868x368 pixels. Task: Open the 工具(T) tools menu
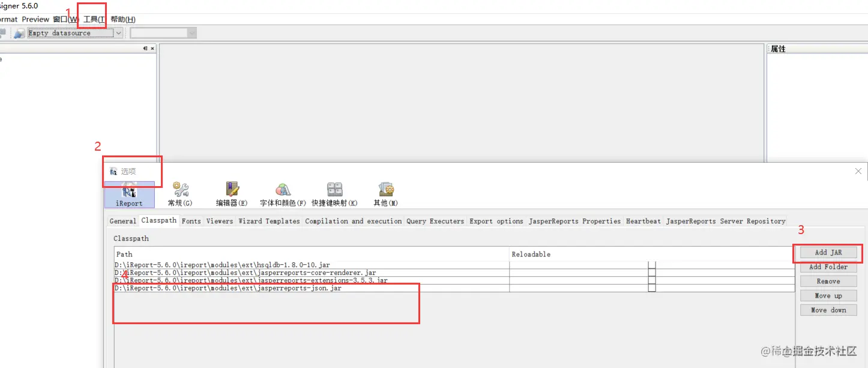[95, 19]
